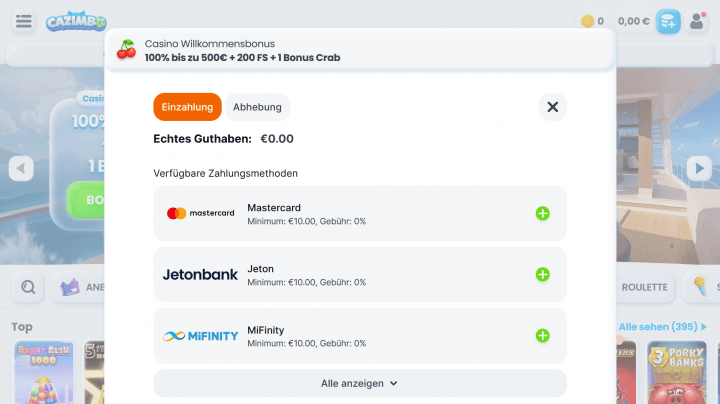Viewport: 720px width, 404px height.
Task: Click the blue deposit coins icon
Action: [x=668, y=21]
